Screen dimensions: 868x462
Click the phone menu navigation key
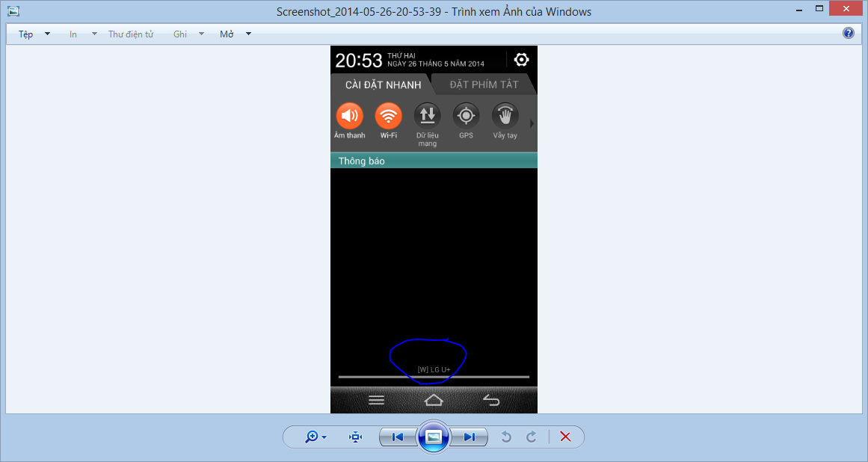(376, 400)
